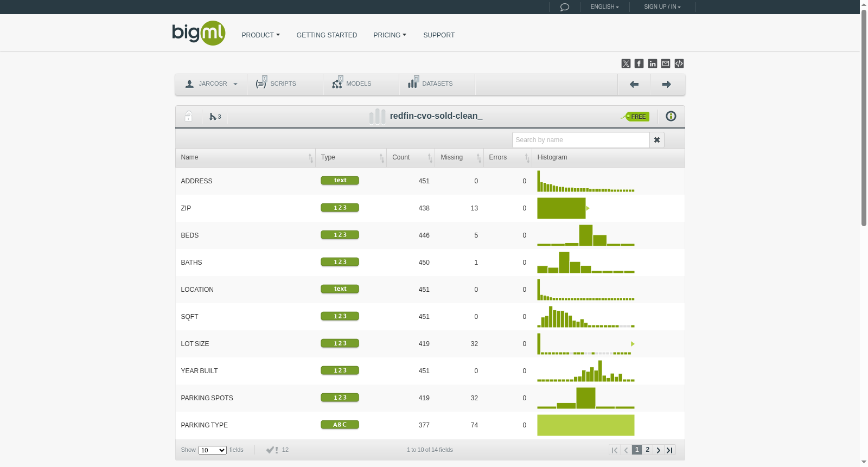Click PARKING TYPE missing value 74

474,425
